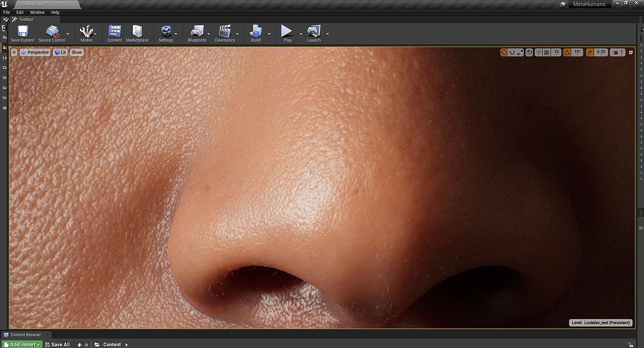Click the surface snapping icon

point(538,52)
